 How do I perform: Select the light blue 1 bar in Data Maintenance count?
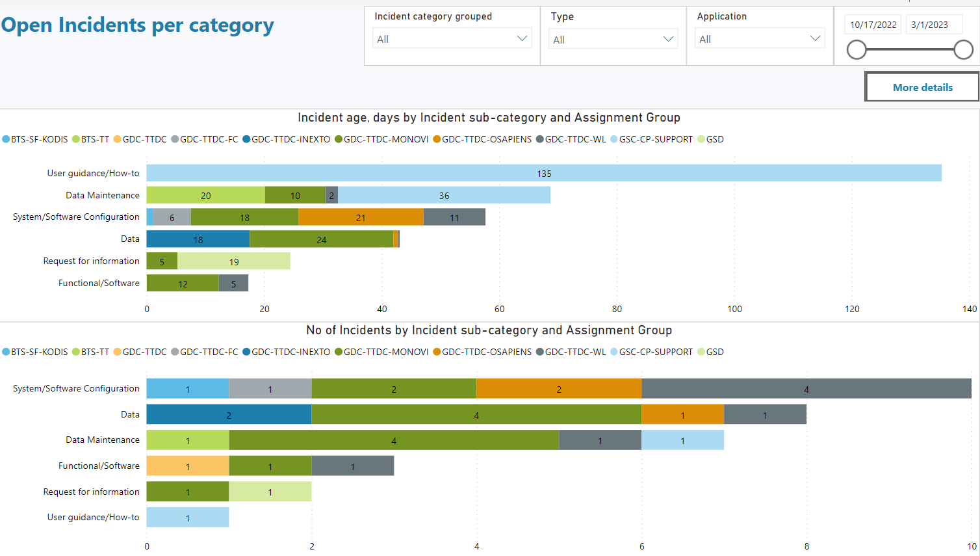pyautogui.click(x=682, y=440)
